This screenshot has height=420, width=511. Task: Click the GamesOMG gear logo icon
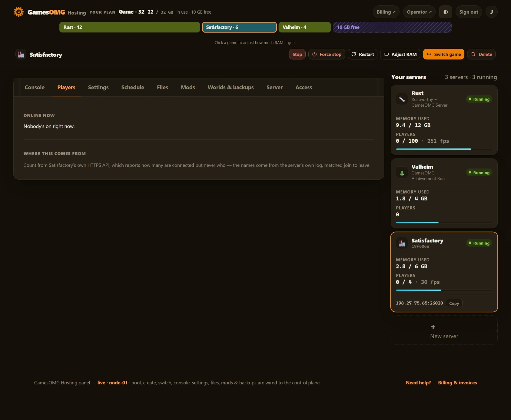pyautogui.click(x=19, y=12)
